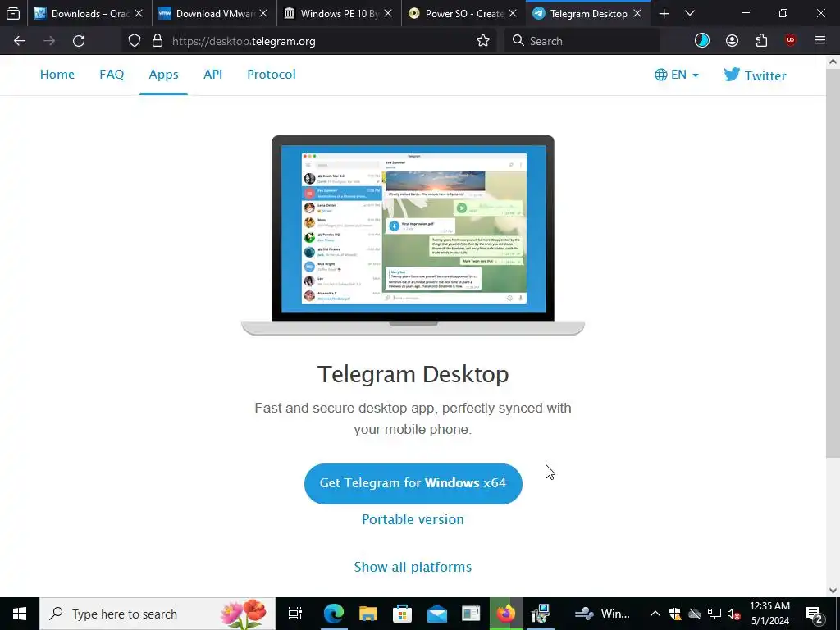This screenshot has width=840, height=630.
Task: Download the Portable version
Action: [x=413, y=519]
